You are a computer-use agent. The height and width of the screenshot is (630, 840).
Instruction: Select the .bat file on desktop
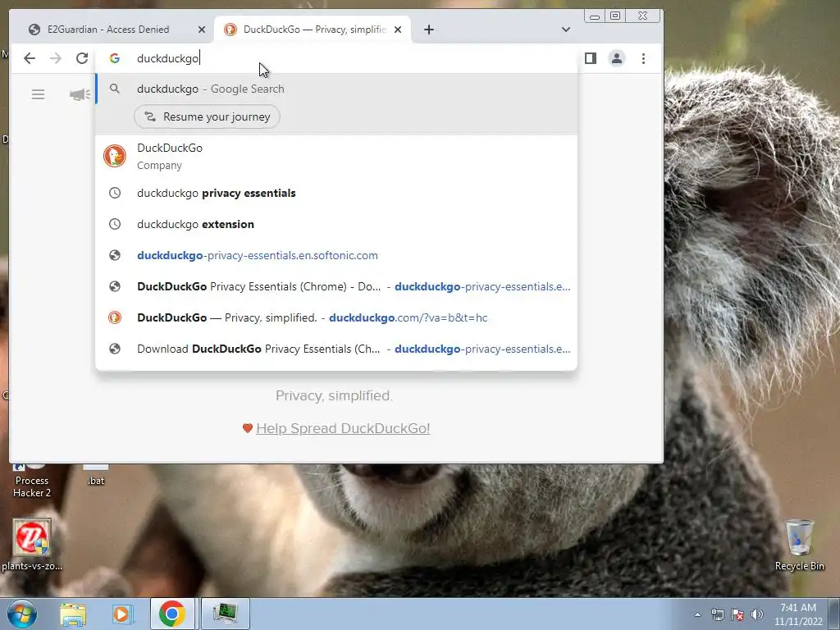(96, 476)
